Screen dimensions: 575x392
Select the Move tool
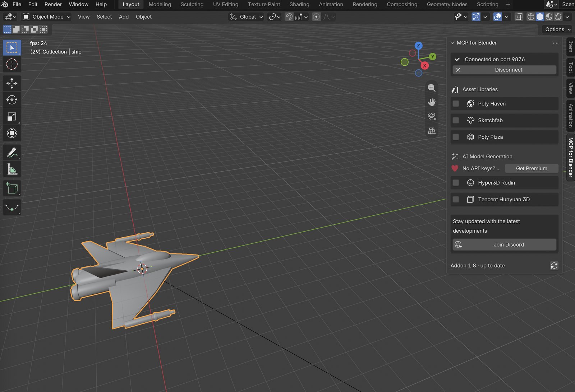12,83
